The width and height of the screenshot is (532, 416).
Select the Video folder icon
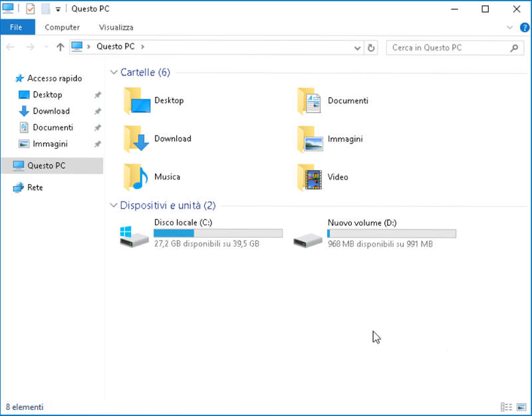309,177
